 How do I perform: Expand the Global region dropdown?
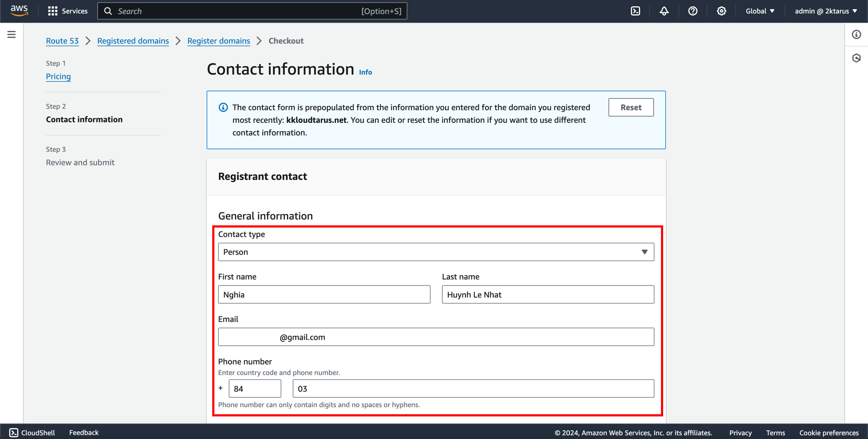[x=760, y=11]
